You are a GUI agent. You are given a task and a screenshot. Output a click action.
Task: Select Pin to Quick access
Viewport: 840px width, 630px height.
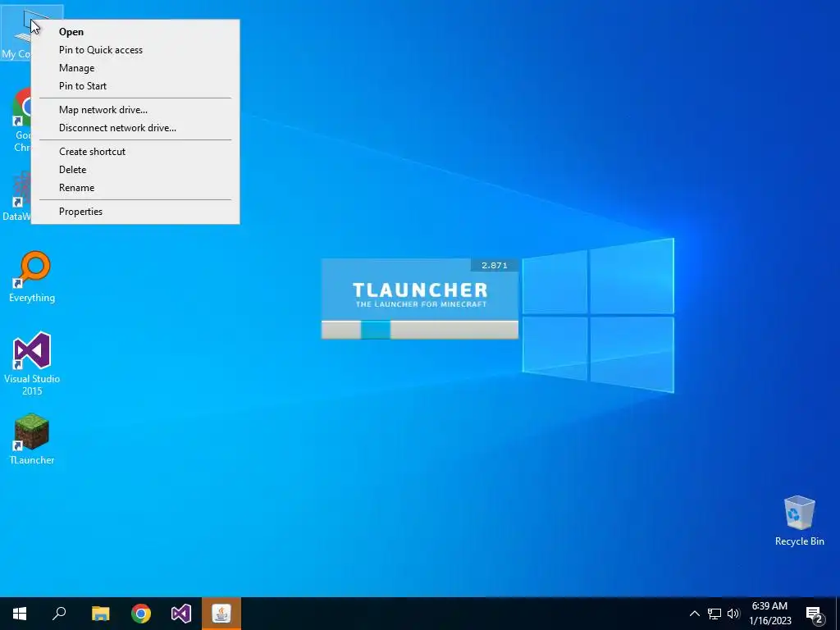[x=135, y=50]
